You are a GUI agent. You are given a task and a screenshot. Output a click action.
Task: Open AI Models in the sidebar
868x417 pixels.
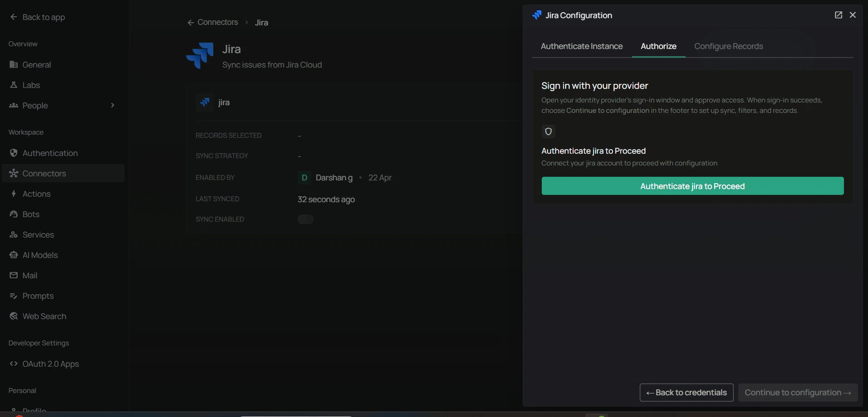(x=63, y=255)
